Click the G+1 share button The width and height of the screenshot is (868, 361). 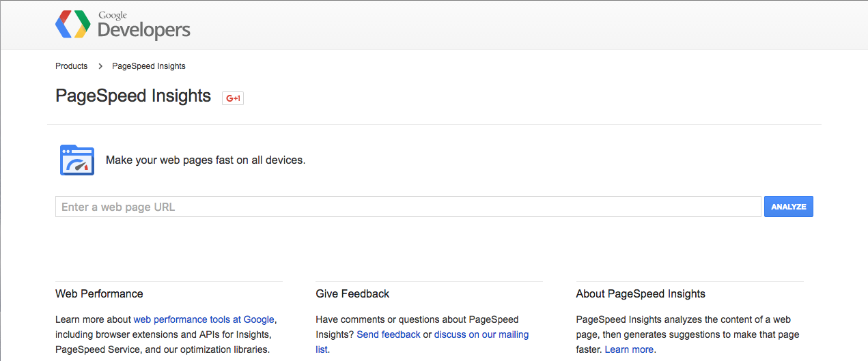click(233, 98)
